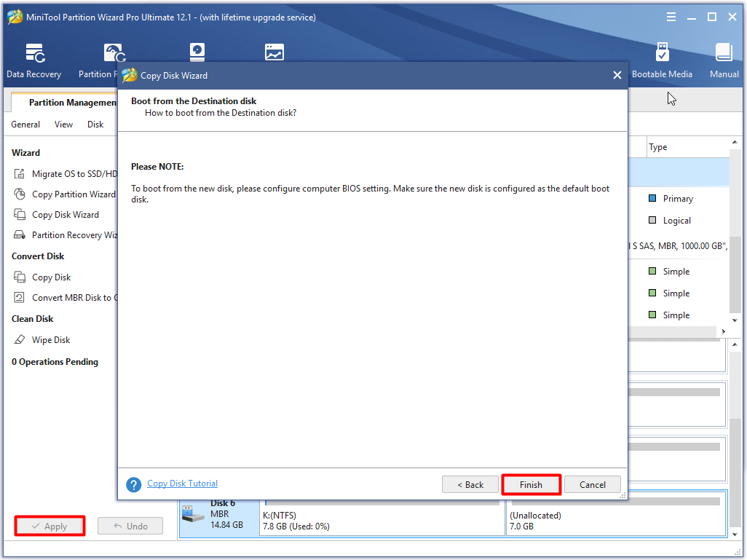Click the partition list scroll down arrow

pos(735,320)
